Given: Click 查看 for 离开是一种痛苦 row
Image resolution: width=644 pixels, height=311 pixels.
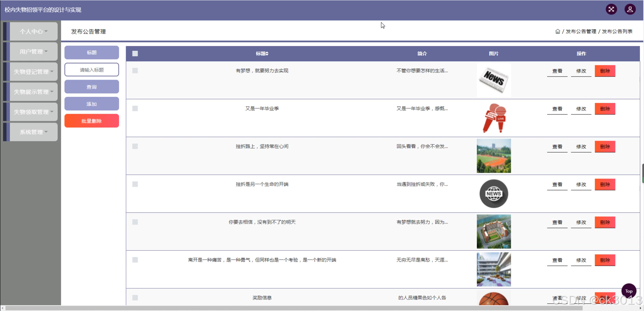Looking at the screenshot, I should pos(557,260).
